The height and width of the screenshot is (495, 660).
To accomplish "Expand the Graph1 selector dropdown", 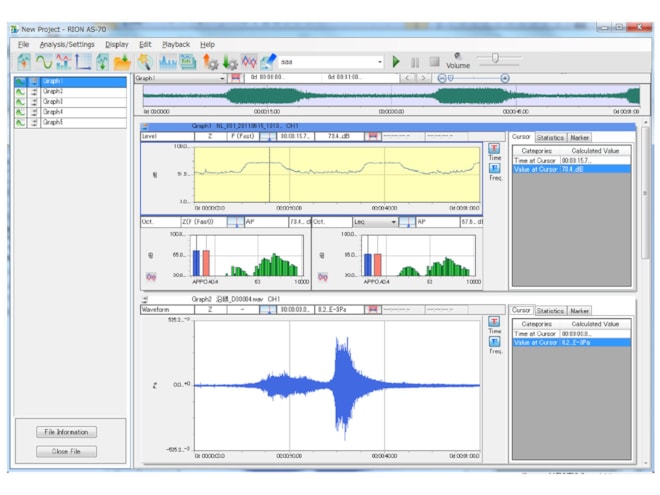I will 223,77.
